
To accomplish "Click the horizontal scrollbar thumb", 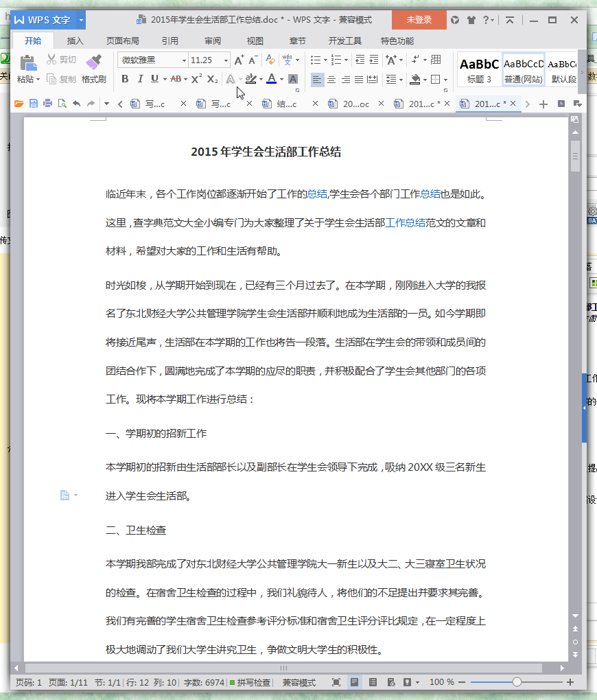I will pyautogui.click(x=283, y=668).
